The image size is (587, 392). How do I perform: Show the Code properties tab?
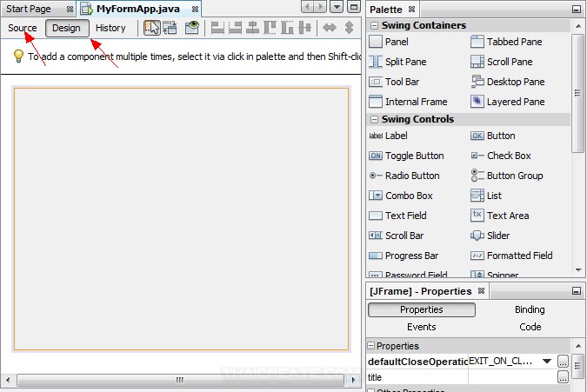pos(530,327)
